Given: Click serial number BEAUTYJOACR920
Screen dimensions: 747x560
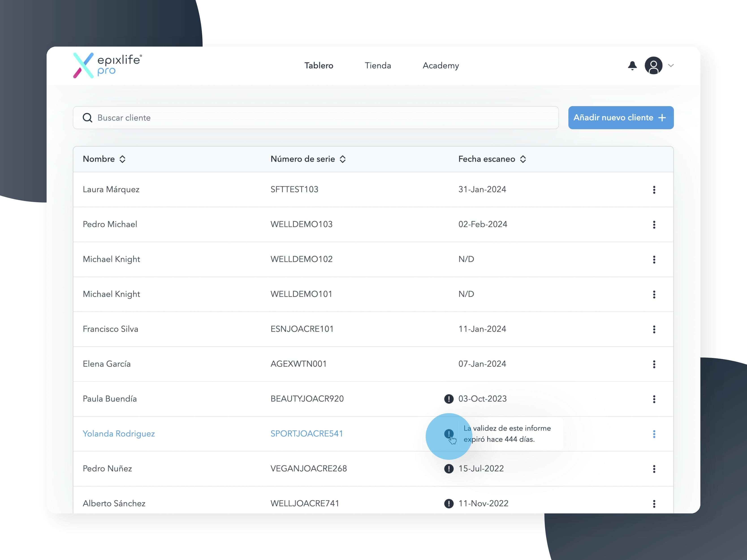Looking at the screenshot, I should pyautogui.click(x=307, y=399).
